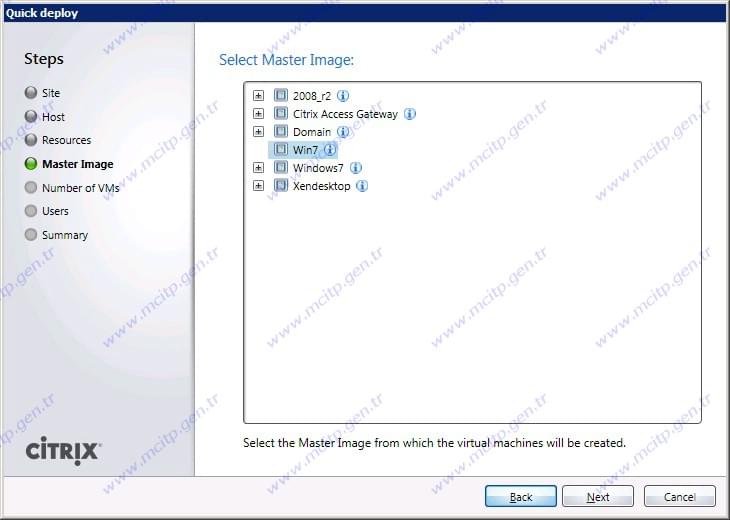Click the Citrix logo
Image resolution: width=730 pixels, height=520 pixels.
click(x=63, y=451)
